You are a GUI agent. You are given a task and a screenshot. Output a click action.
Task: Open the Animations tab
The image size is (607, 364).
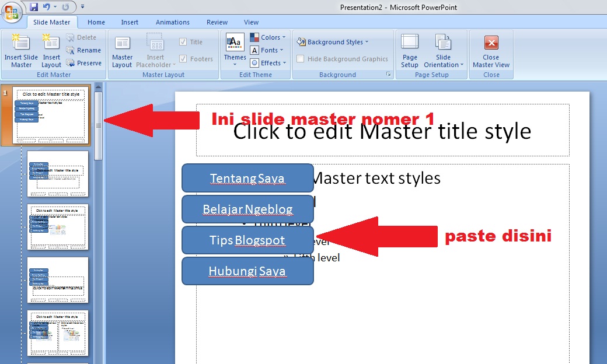[173, 22]
